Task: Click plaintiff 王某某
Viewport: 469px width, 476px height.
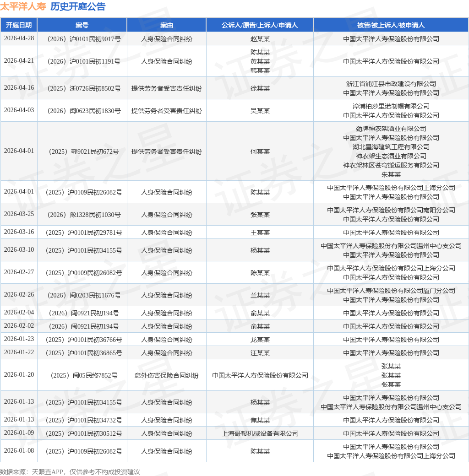Action: (x=260, y=233)
